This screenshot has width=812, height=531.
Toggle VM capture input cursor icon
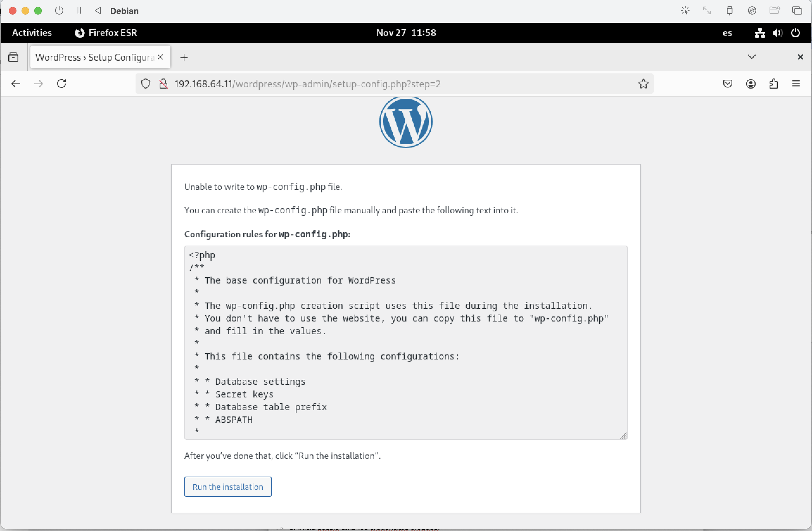(685, 10)
